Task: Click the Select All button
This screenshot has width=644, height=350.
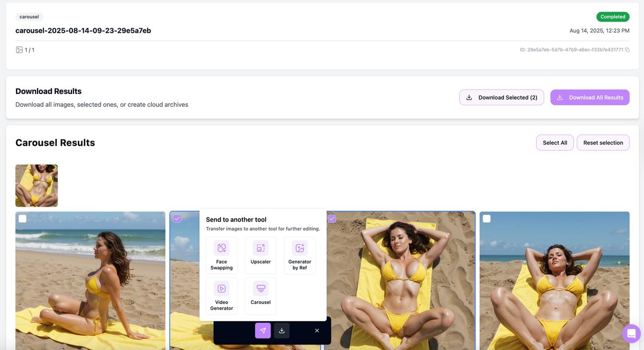Action: coord(554,143)
